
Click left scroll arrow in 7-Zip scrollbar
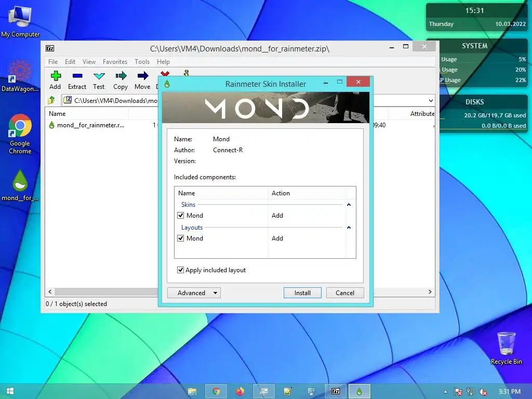coord(50,292)
